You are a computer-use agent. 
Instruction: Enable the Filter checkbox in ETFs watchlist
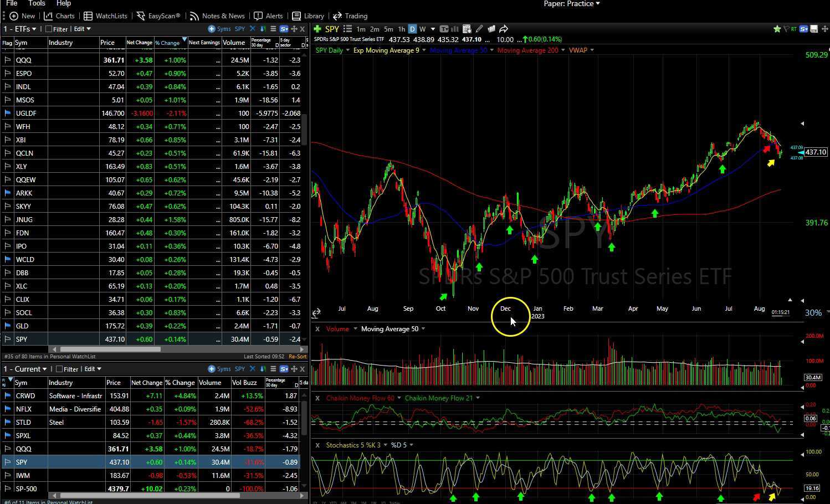pyautogui.click(x=49, y=29)
